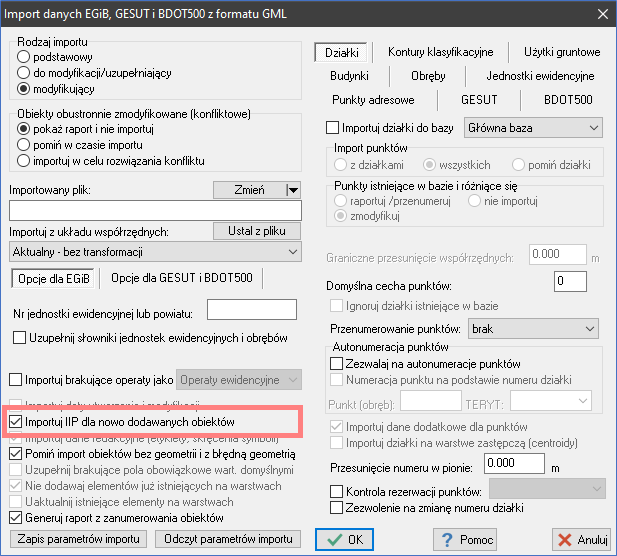The height and width of the screenshot is (556, 617).
Task: Open the Kontury klasyfikacyjne tab
Action: [440, 52]
